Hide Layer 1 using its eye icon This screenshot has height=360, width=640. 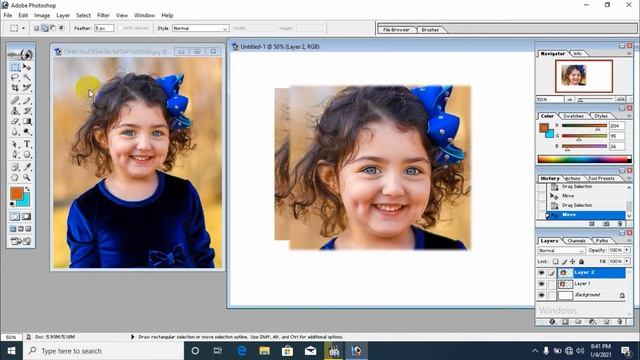(x=542, y=284)
